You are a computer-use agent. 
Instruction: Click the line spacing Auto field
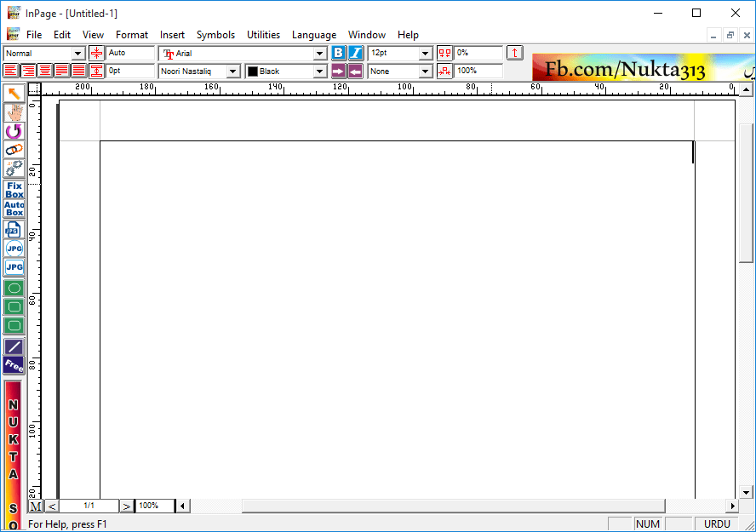[x=130, y=53]
